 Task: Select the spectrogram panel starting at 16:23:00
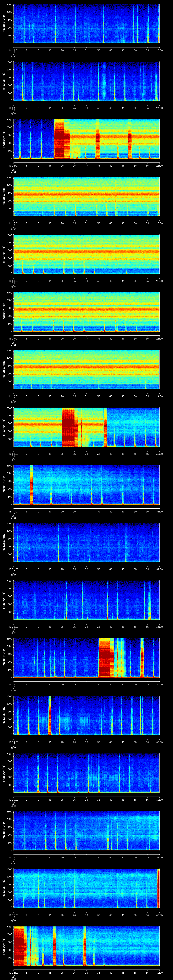(86, 81)
